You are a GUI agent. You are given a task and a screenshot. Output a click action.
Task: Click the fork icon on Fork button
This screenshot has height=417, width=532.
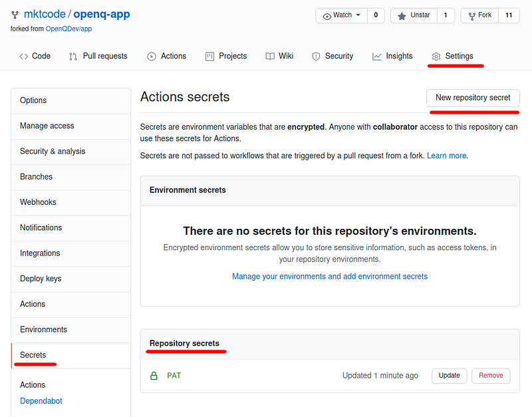[471, 16]
